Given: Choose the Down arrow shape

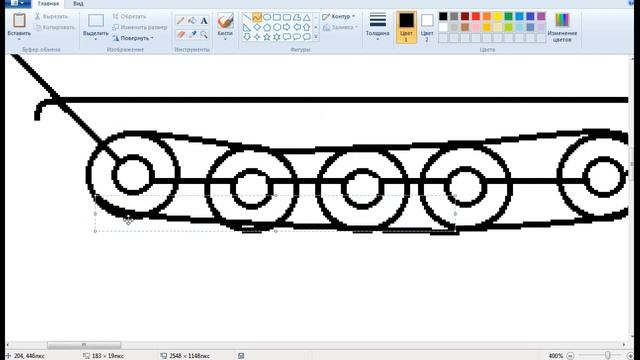Looking at the screenshot, I should pos(247,37).
